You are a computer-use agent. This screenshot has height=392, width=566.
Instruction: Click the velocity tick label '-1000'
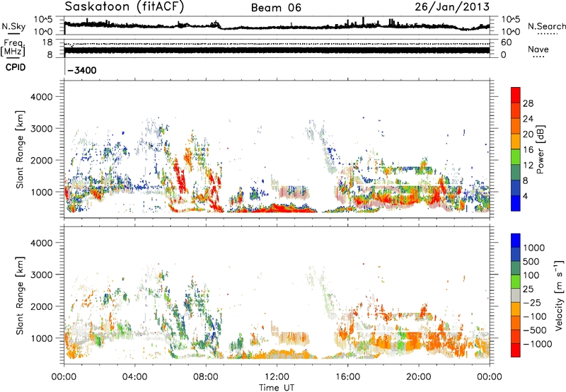point(538,344)
